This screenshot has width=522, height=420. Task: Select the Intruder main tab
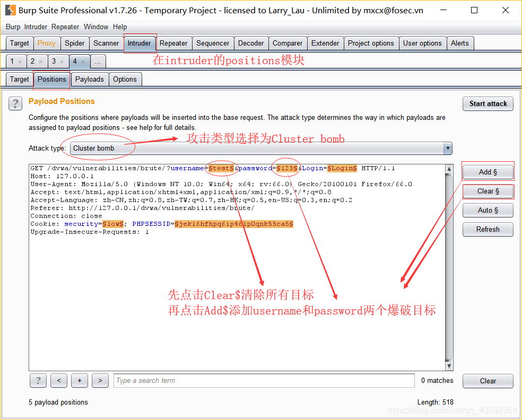click(139, 43)
